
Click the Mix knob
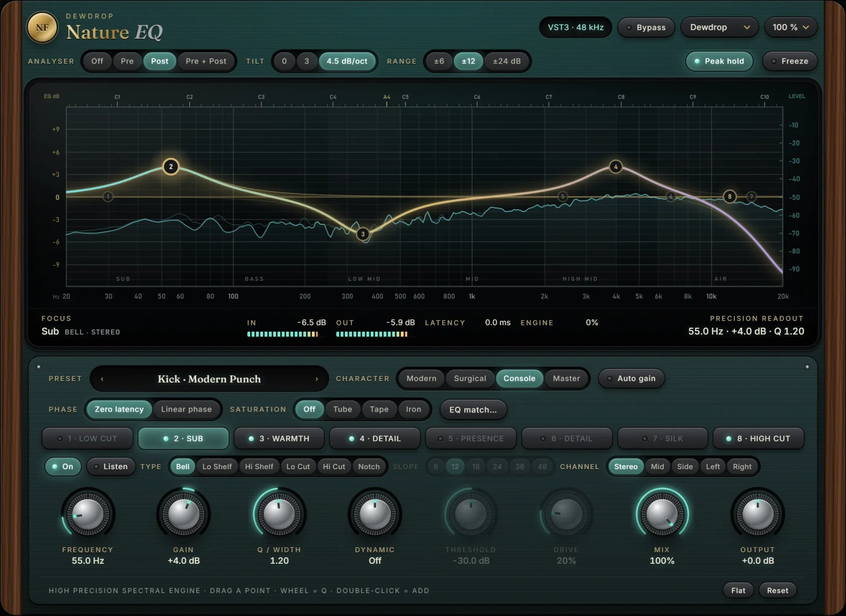click(x=662, y=514)
